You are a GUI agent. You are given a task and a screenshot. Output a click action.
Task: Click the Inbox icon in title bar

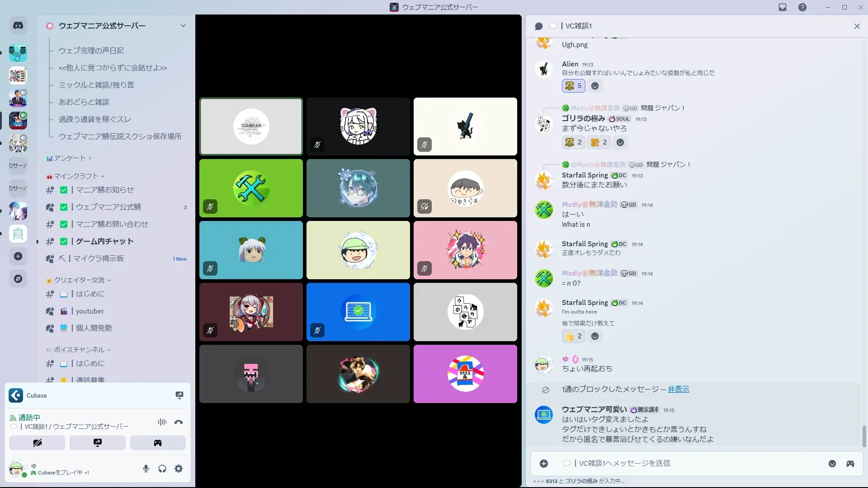pyautogui.click(x=783, y=7)
